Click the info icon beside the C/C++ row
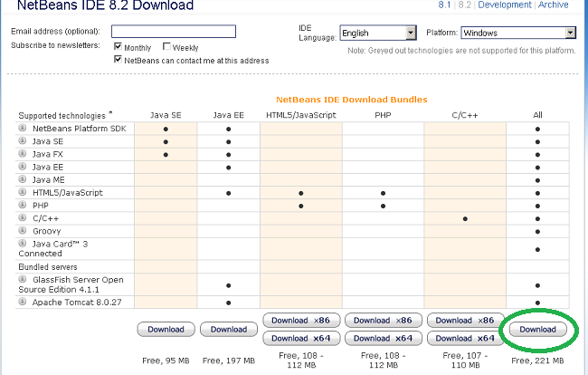The width and height of the screenshot is (588, 375). 23,217
